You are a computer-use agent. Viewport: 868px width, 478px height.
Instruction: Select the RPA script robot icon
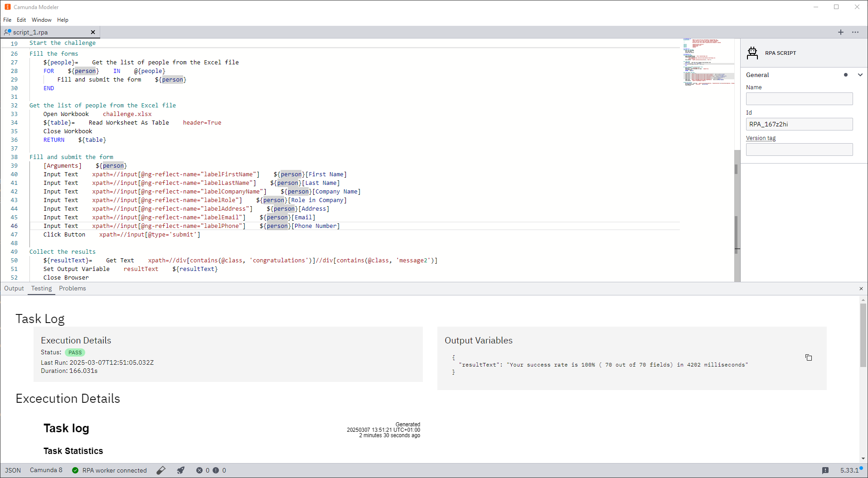[x=752, y=53]
